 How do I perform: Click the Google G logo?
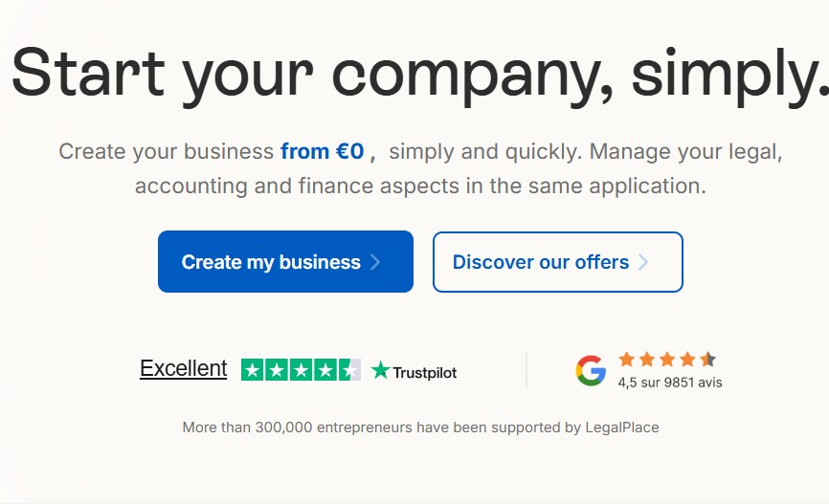(591, 370)
